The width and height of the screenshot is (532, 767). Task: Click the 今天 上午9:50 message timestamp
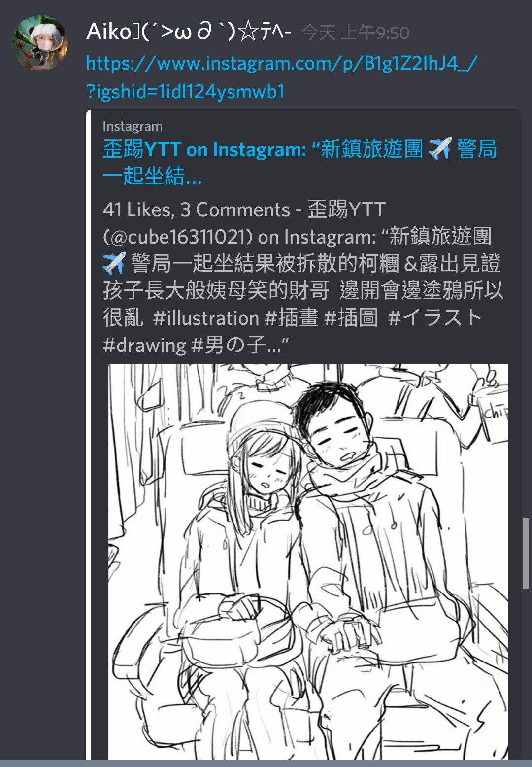point(355,33)
